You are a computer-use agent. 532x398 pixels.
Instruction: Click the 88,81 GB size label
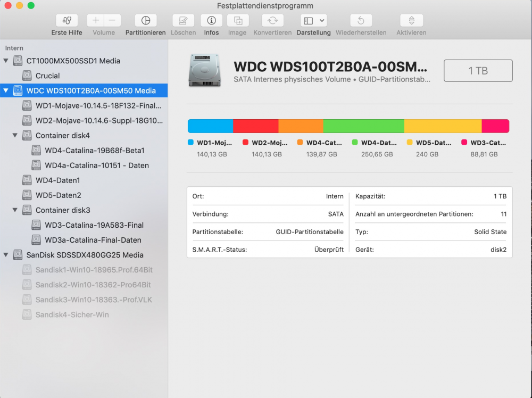(484, 154)
